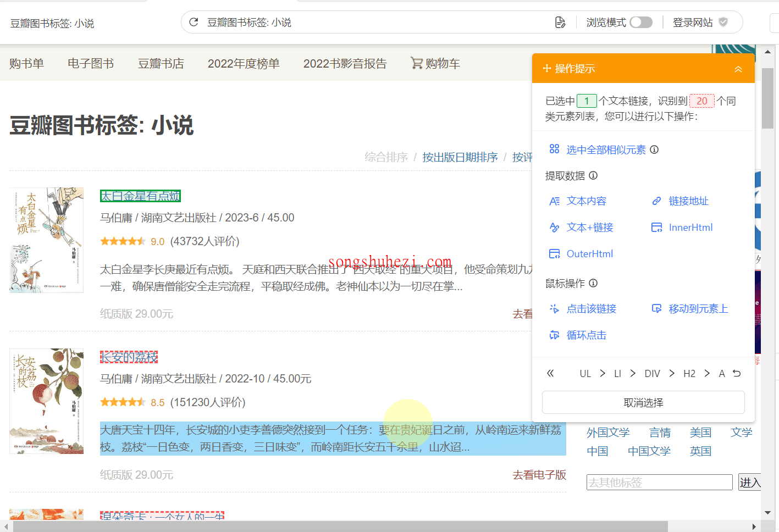Click plus icon in 操作提示 header

[547, 68]
